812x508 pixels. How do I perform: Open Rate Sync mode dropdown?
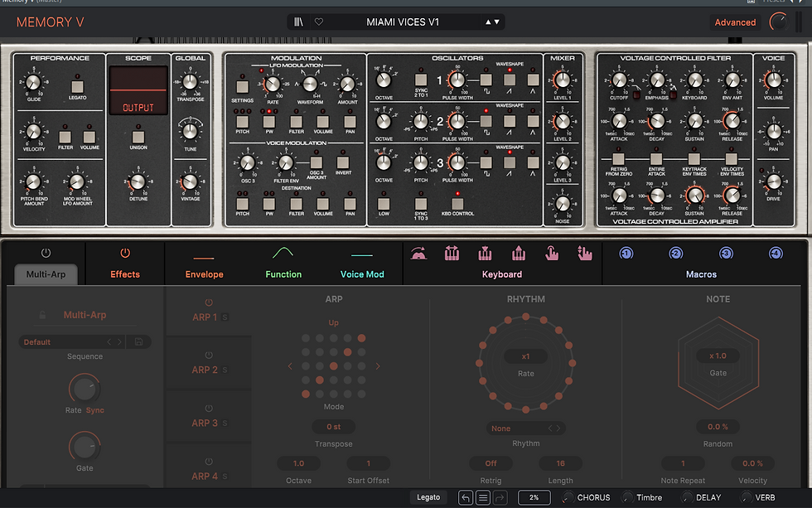click(x=94, y=410)
